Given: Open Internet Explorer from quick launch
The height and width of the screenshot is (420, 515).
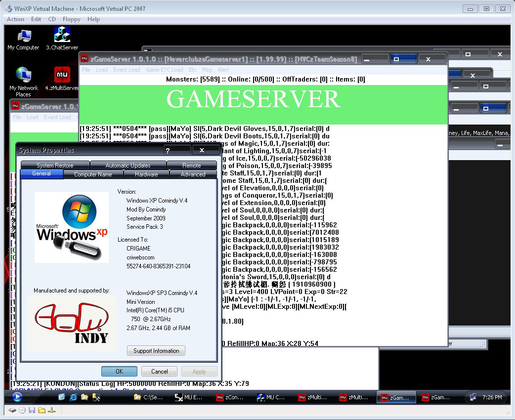Looking at the screenshot, I should [73, 397].
